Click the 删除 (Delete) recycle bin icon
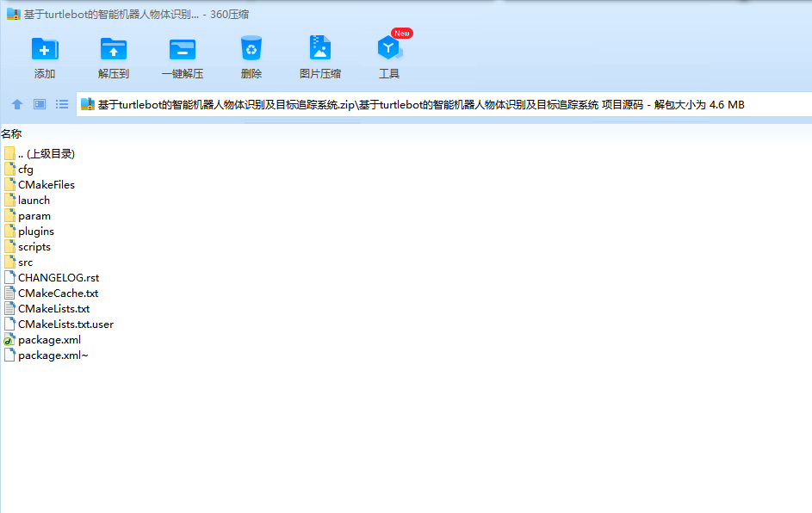Viewport: 812px width, 513px height. tap(251, 49)
